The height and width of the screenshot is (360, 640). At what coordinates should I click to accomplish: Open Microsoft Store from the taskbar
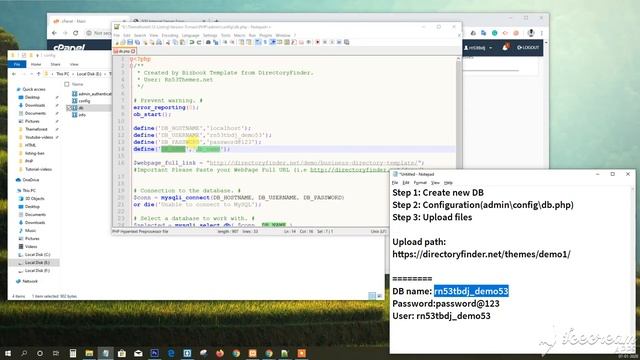coord(122,353)
